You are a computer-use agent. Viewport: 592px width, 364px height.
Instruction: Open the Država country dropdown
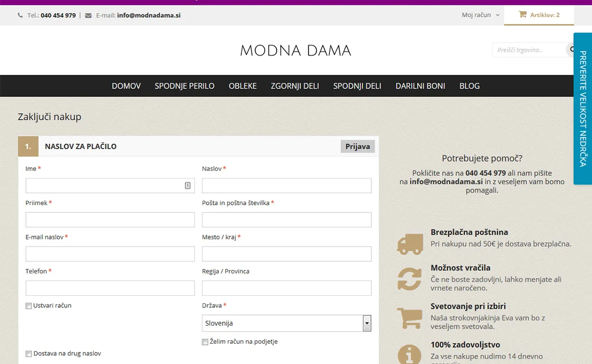coord(286,323)
